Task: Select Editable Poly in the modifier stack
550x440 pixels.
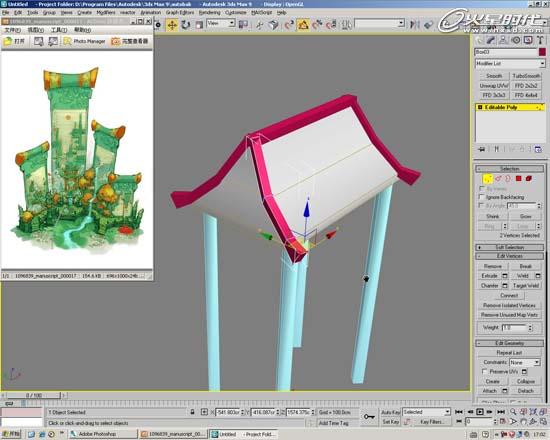Action: click(510, 107)
